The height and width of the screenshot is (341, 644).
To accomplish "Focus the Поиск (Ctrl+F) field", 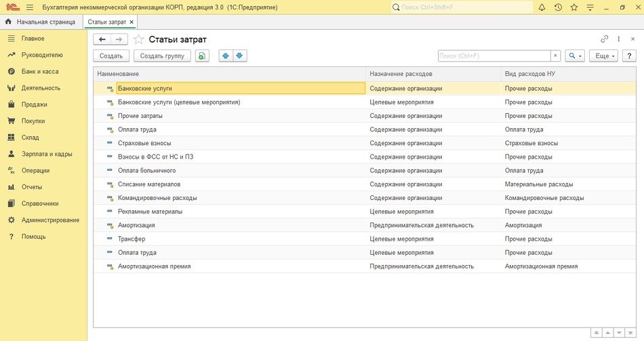I will click(x=494, y=56).
